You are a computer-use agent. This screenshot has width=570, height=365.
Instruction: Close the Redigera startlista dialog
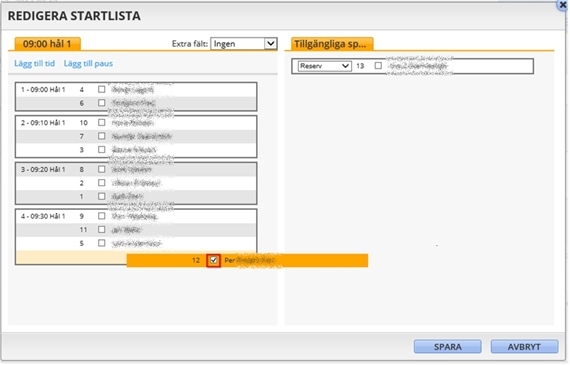point(563,5)
